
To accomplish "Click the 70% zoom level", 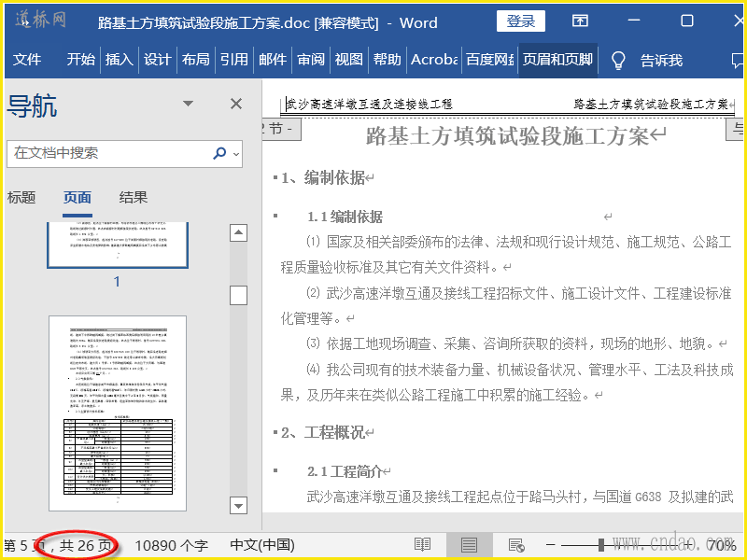I will point(721,545).
